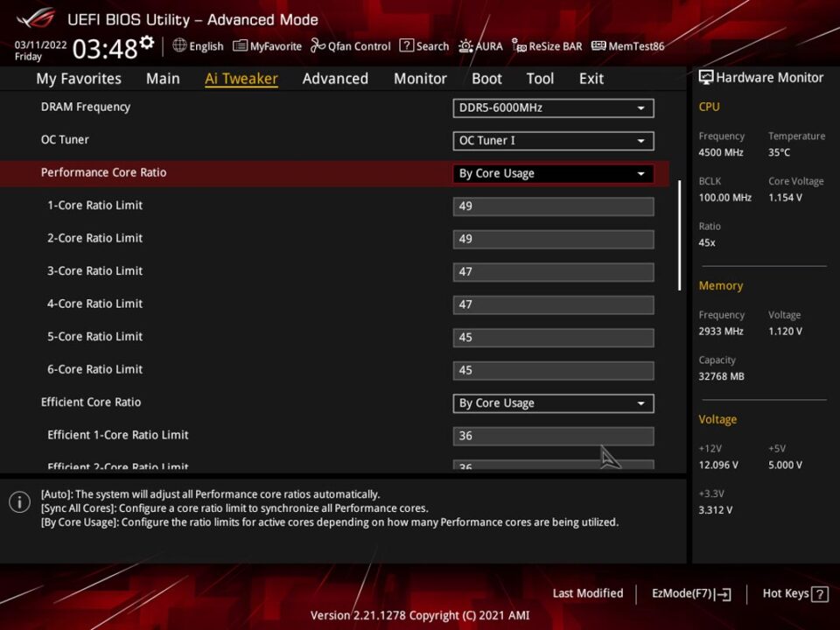Edit 4-Core Ratio Limit field
The height and width of the screenshot is (630, 840).
(553, 304)
